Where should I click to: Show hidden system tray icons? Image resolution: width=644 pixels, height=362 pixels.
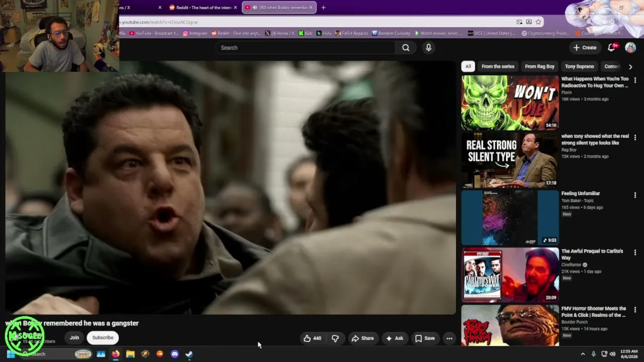point(583,354)
